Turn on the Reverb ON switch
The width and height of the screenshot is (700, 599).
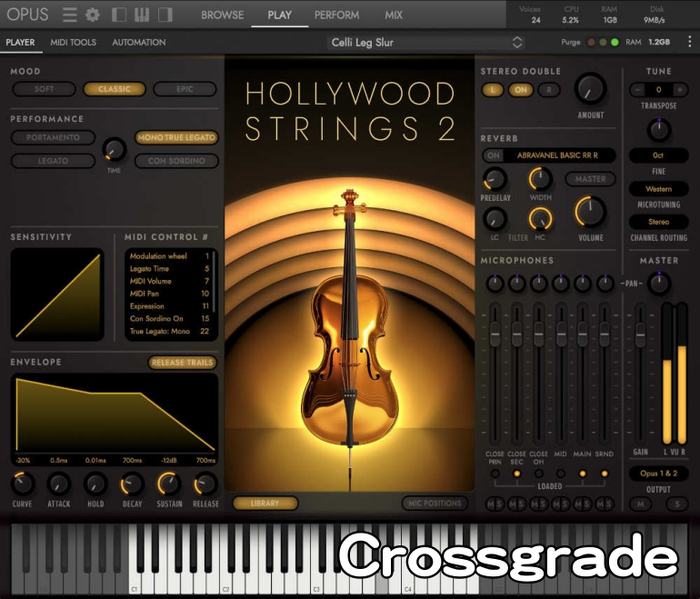click(495, 155)
